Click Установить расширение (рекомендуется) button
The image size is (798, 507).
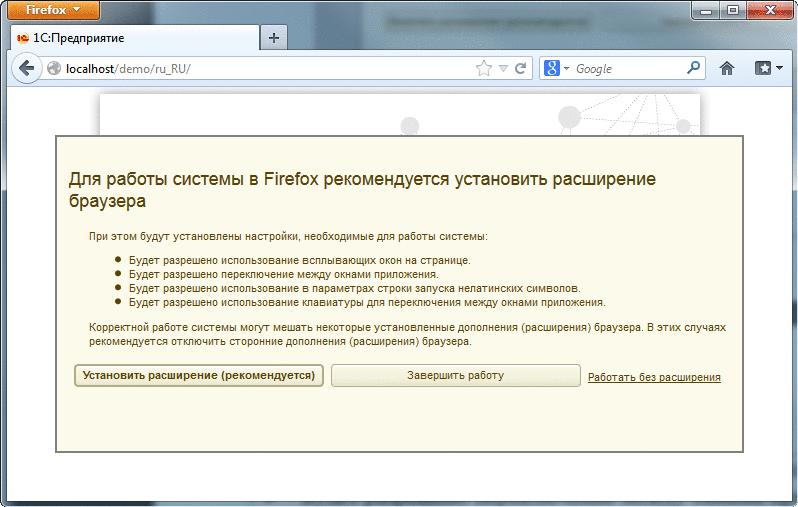pos(199,376)
